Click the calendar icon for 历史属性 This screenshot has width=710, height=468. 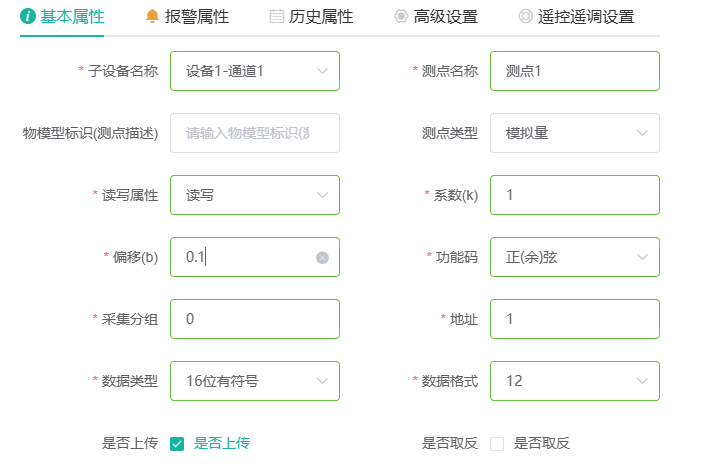click(277, 17)
